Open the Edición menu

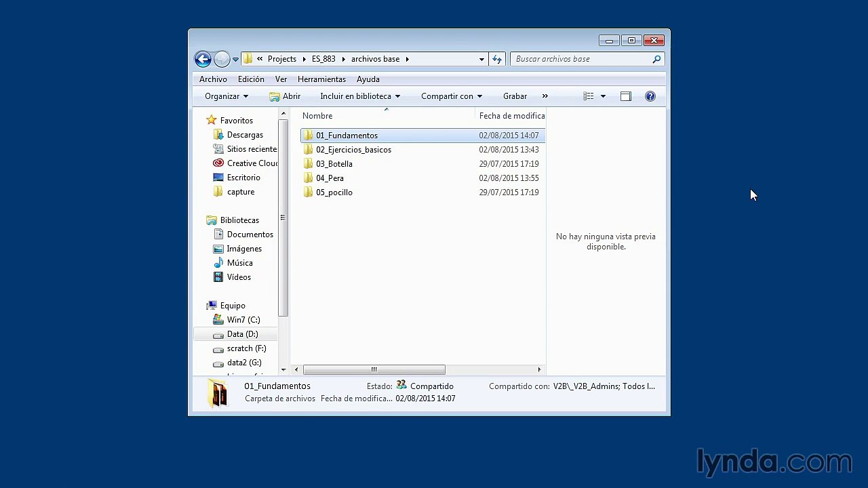[x=251, y=79]
